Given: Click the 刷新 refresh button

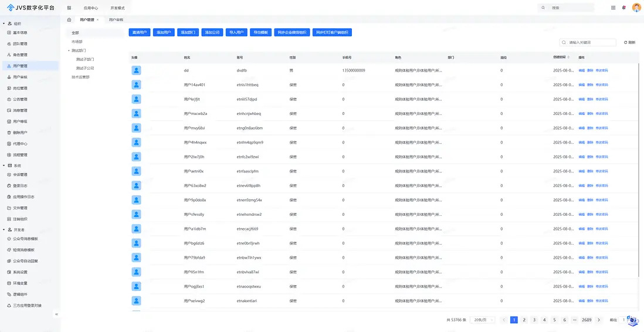Looking at the screenshot, I should click(x=629, y=42).
